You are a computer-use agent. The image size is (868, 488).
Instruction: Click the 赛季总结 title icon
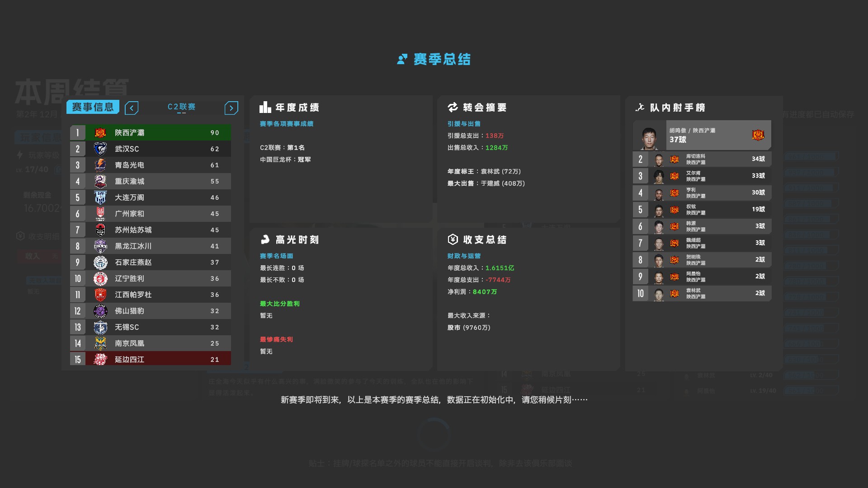click(x=402, y=59)
